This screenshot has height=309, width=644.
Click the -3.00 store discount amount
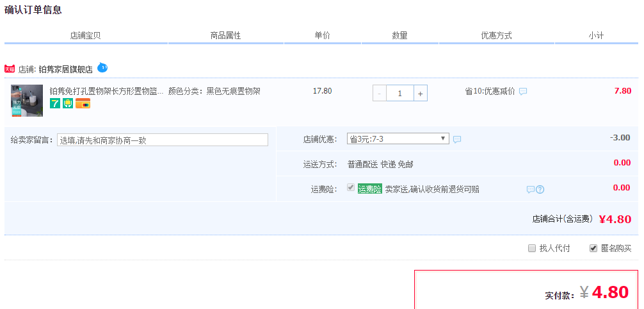coord(620,137)
